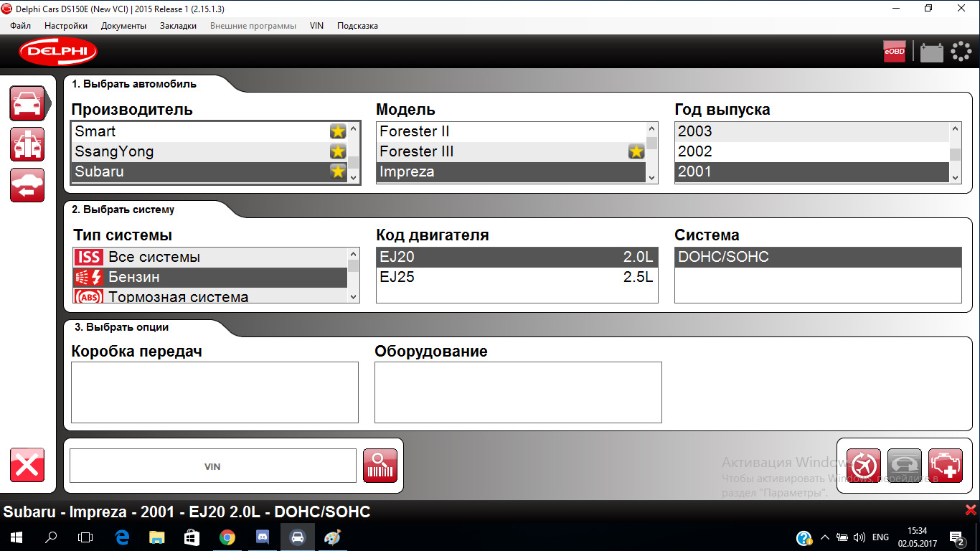Open the two-cars comparison sidebar icon

(x=27, y=144)
